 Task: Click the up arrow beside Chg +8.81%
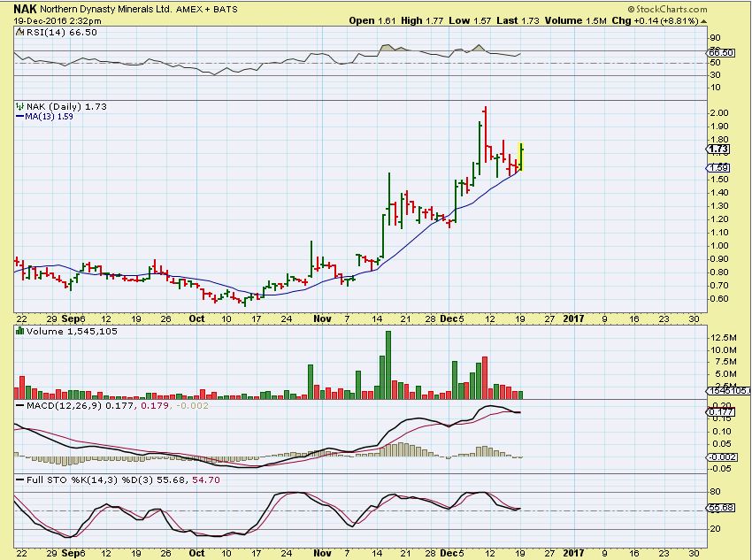pyautogui.click(x=703, y=21)
